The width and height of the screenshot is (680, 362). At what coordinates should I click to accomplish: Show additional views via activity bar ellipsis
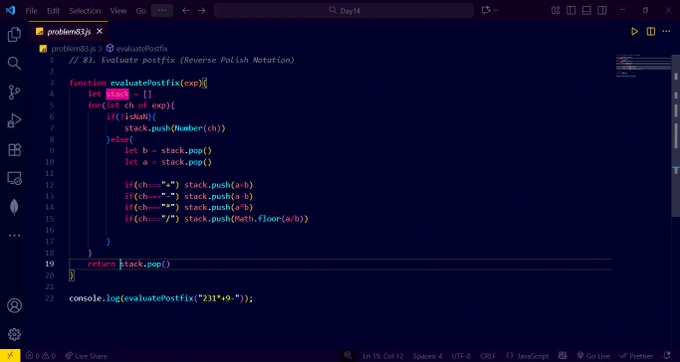point(14,235)
